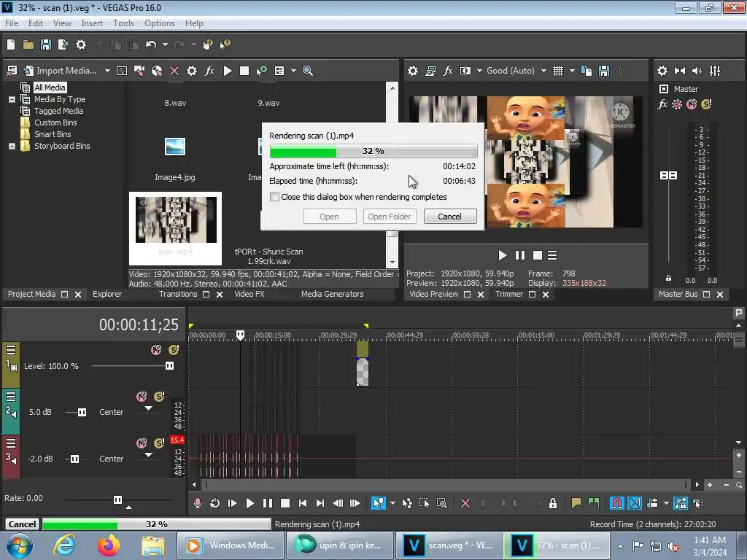Adjust track 1 Level slider

(169, 366)
